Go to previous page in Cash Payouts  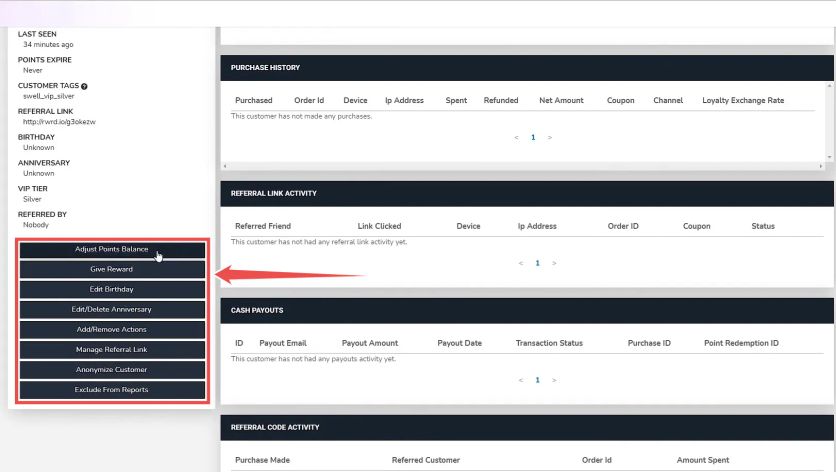[x=521, y=380]
